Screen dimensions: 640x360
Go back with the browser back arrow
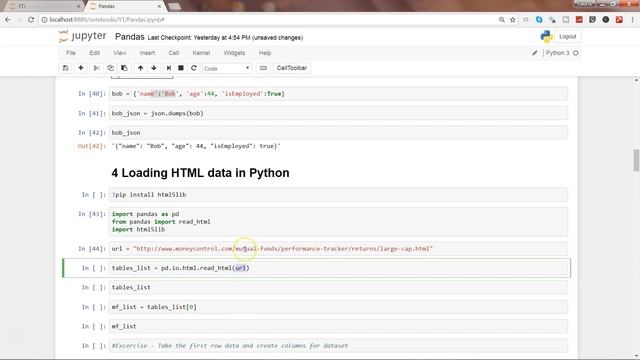8,20
